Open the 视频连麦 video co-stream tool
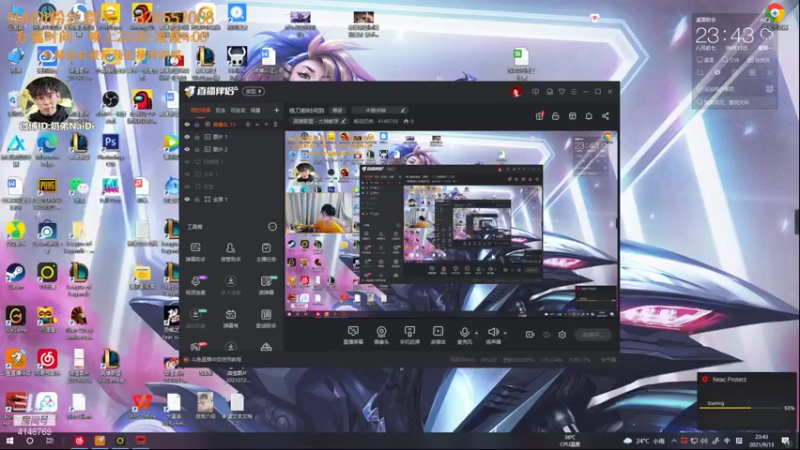 point(195,285)
